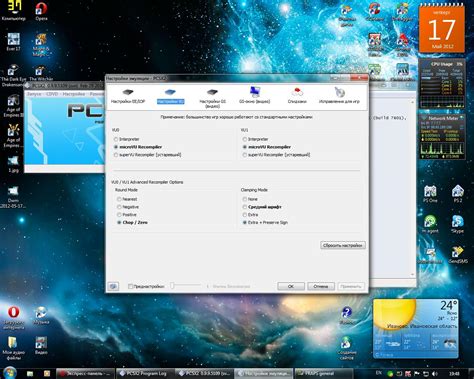Select the 1.jpg desktop file
The height and width of the screenshot is (379, 474).
pos(13,164)
